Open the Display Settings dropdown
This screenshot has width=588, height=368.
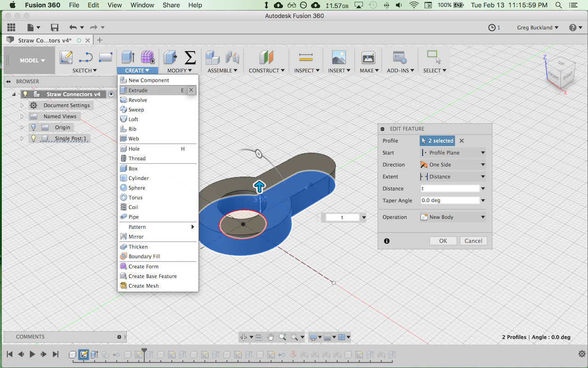pyautogui.click(x=316, y=337)
